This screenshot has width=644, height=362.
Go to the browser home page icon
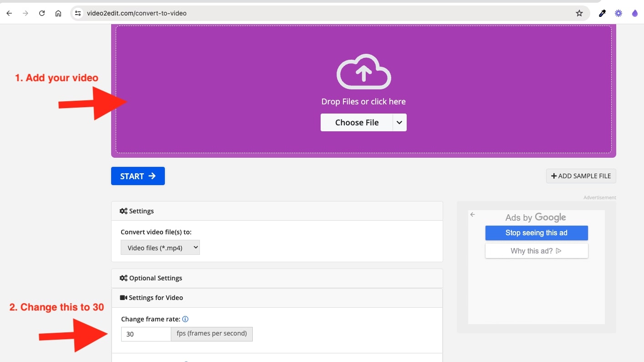(x=58, y=13)
